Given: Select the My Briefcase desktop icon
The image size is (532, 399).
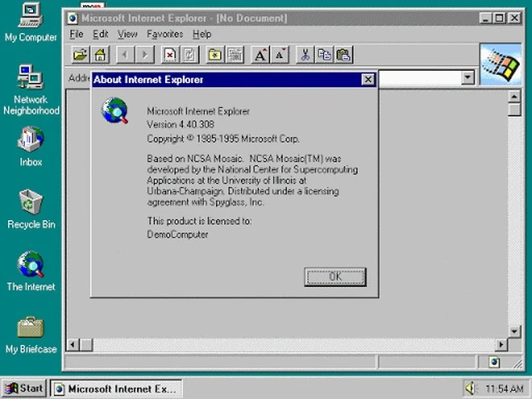Looking at the screenshot, I should (x=31, y=335).
